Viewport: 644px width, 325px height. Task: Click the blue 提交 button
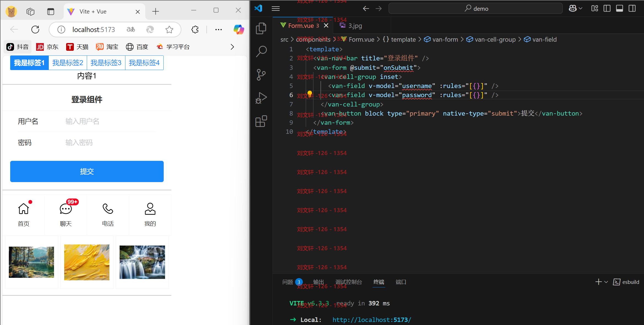[x=87, y=171]
